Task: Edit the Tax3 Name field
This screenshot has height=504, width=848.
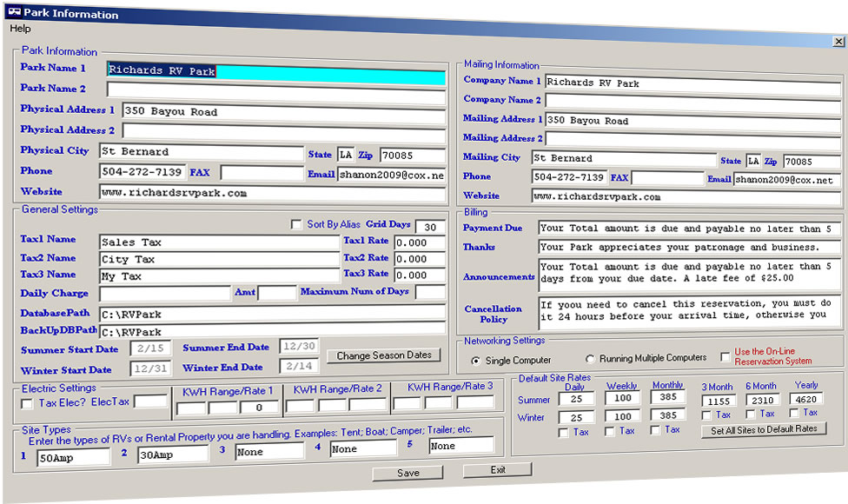Action: (x=220, y=276)
